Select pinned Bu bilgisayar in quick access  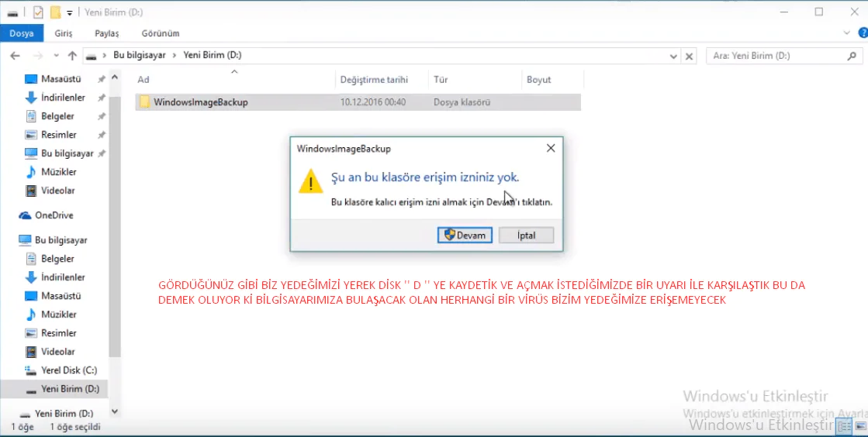(67, 153)
